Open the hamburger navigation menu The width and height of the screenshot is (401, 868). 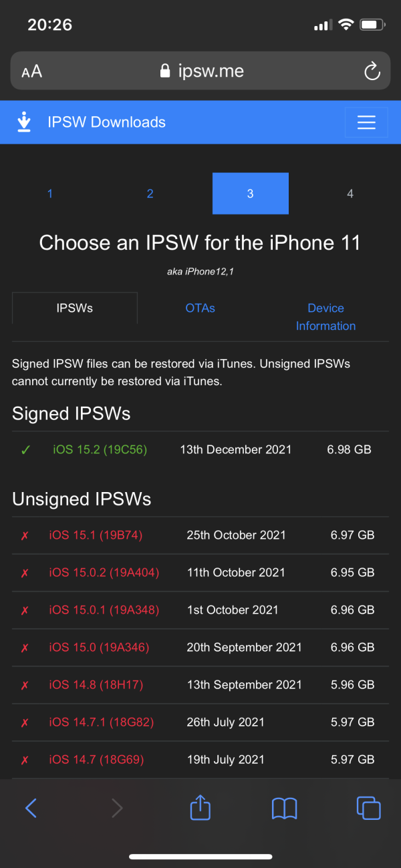(x=366, y=123)
